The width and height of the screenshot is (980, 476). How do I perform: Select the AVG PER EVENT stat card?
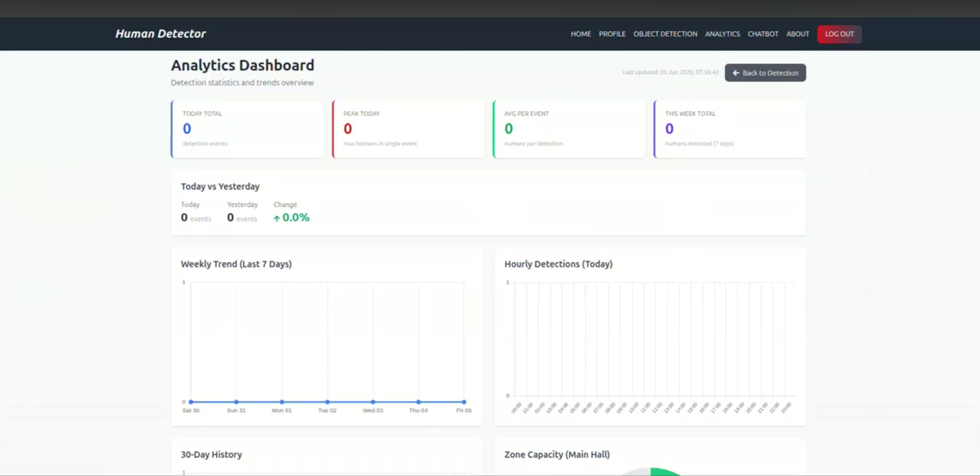[x=569, y=129]
